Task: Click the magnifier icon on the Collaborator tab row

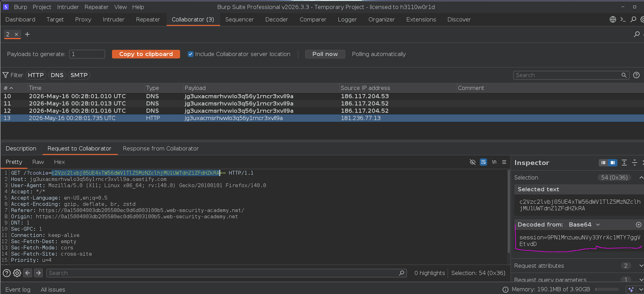Action: (637, 34)
